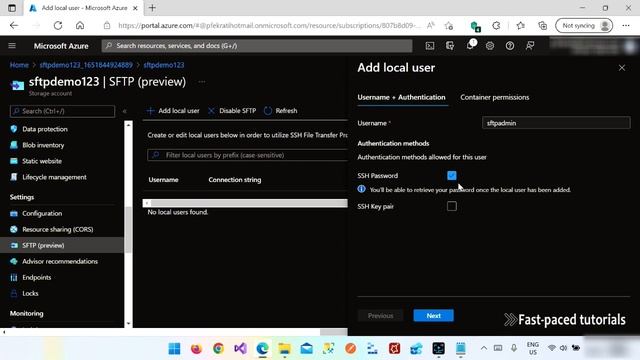Open Advisor recommendations in the sidebar
Screen dimensions: 640x360
coord(60,261)
